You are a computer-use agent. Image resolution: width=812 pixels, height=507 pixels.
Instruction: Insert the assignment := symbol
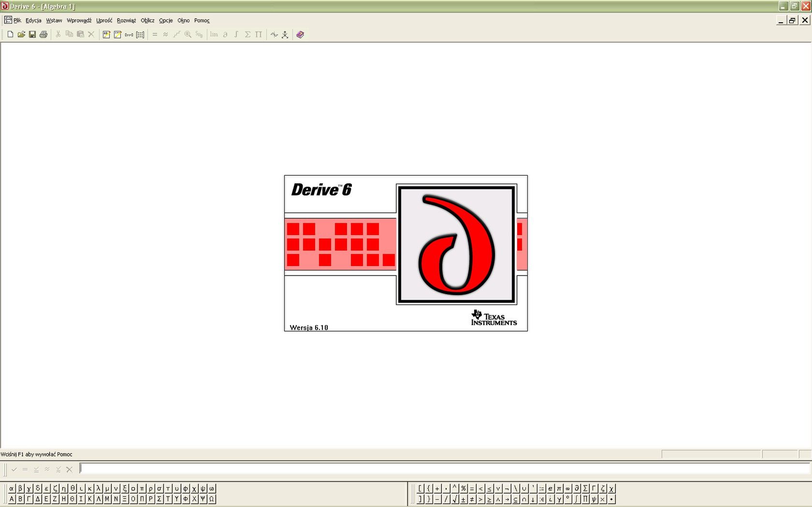(x=542, y=488)
